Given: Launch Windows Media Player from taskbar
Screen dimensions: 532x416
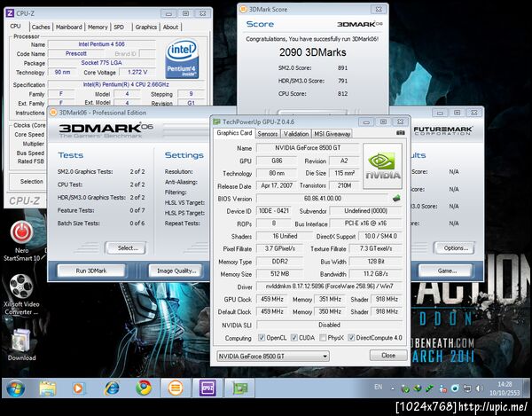Looking at the screenshot, I should click(x=79, y=389).
